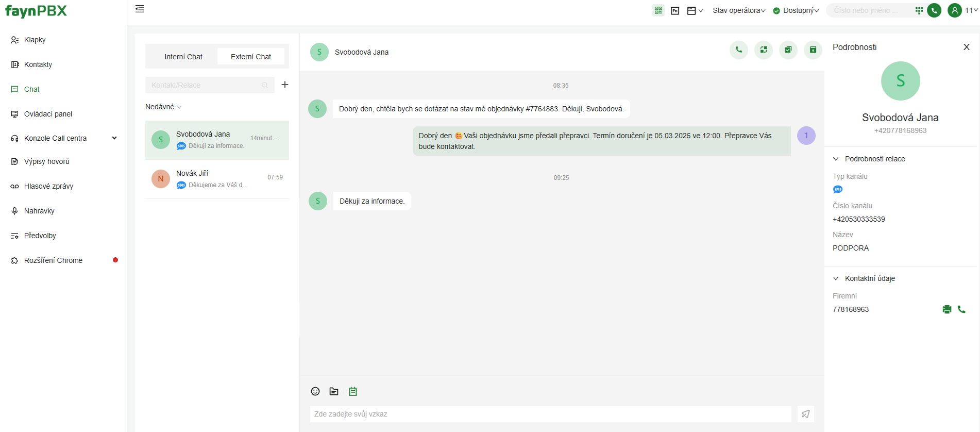The height and width of the screenshot is (432, 980).
Task: Switch to the Interní Chat tab
Action: tap(183, 57)
